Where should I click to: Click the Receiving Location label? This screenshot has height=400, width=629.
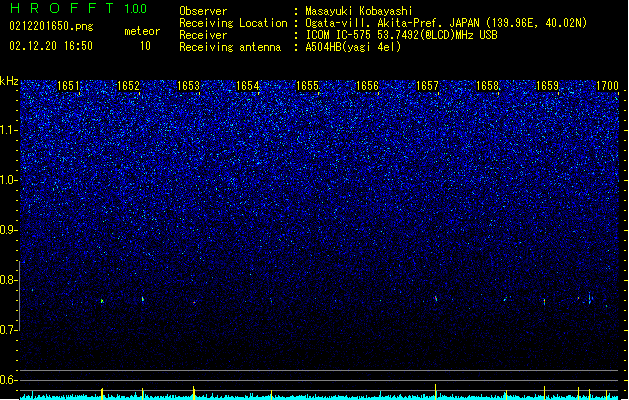[233, 23]
